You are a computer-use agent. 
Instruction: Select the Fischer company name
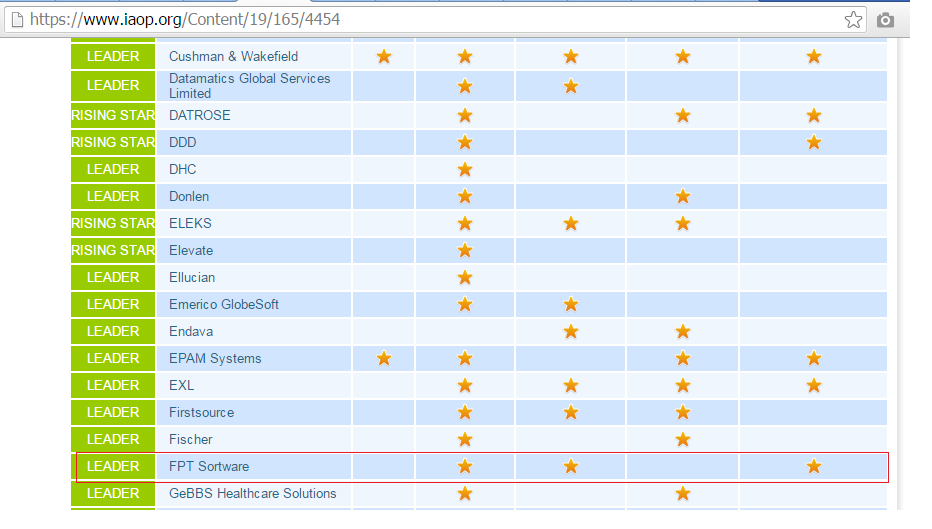click(190, 440)
